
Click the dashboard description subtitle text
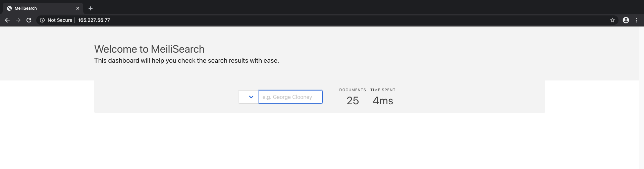pos(186,61)
